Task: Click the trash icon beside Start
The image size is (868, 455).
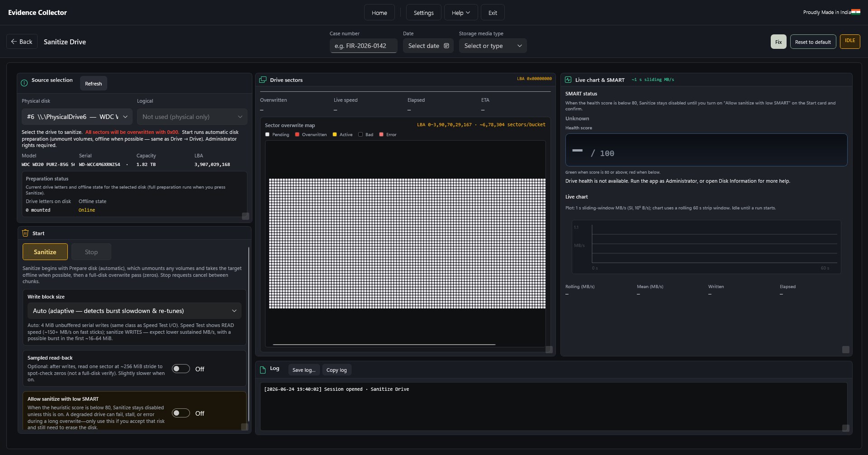Action: [x=25, y=233]
